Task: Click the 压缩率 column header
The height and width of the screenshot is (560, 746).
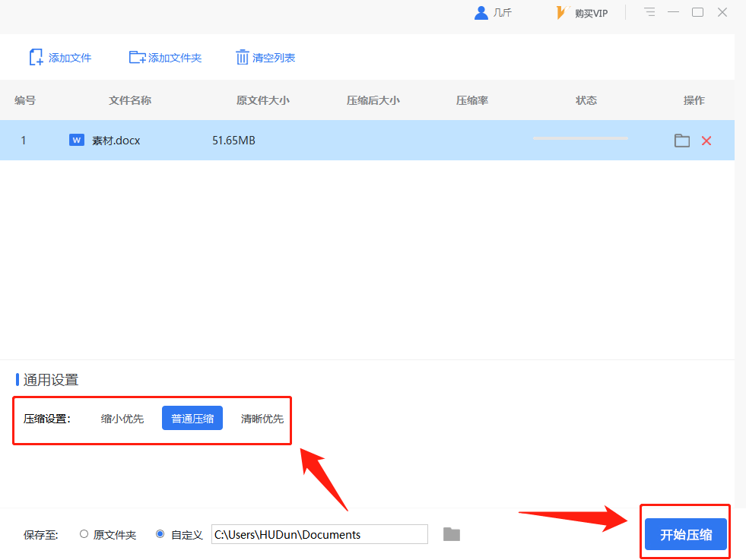Action: pyautogui.click(x=472, y=100)
